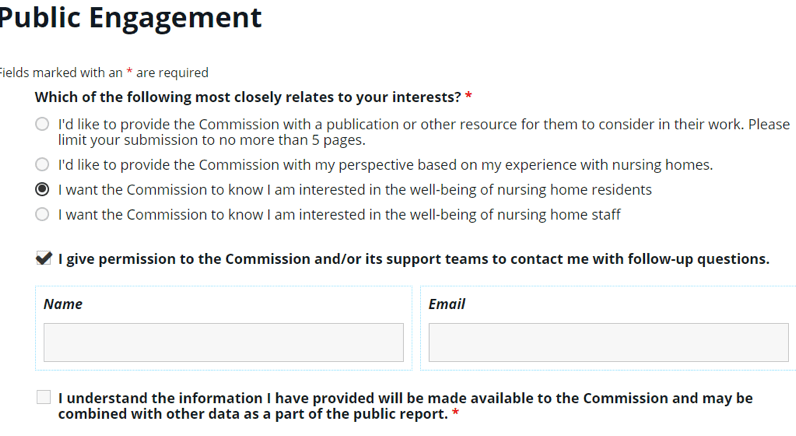This screenshot has width=796, height=436.
Task: Click the 'I give permission to the Commission' label text
Action: pyautogui.click(x=413, y=259)
